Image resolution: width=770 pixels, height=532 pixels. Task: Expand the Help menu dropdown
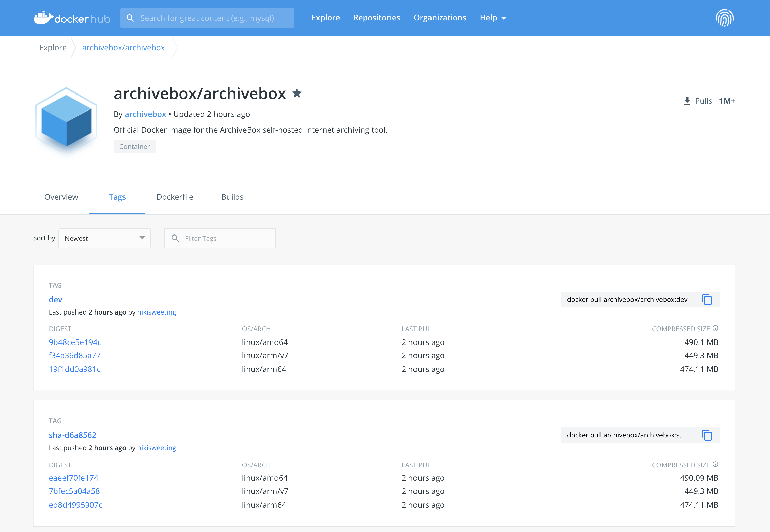point(493,18)
